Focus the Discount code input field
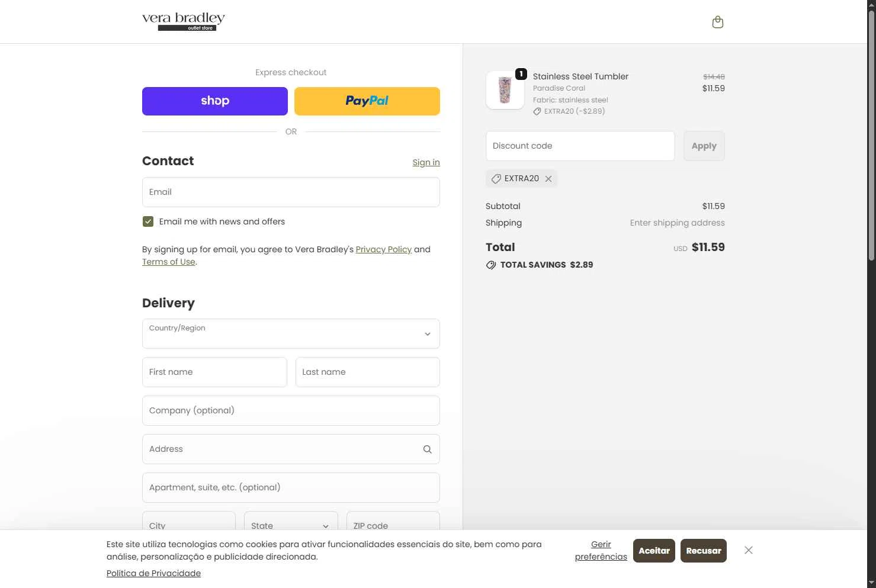Image resolution: width=876 pixels, height=588 pixels. pos(580,146)
